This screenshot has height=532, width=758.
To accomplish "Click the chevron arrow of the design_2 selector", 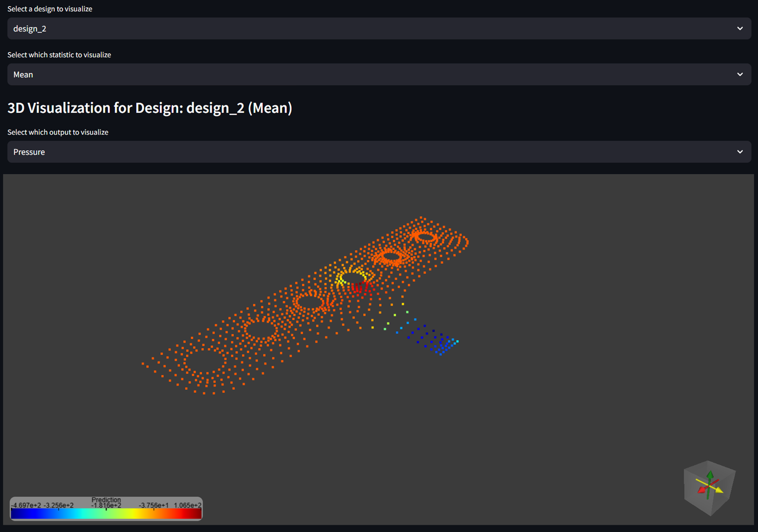I will pyautogui.click(x=739, y=29).
